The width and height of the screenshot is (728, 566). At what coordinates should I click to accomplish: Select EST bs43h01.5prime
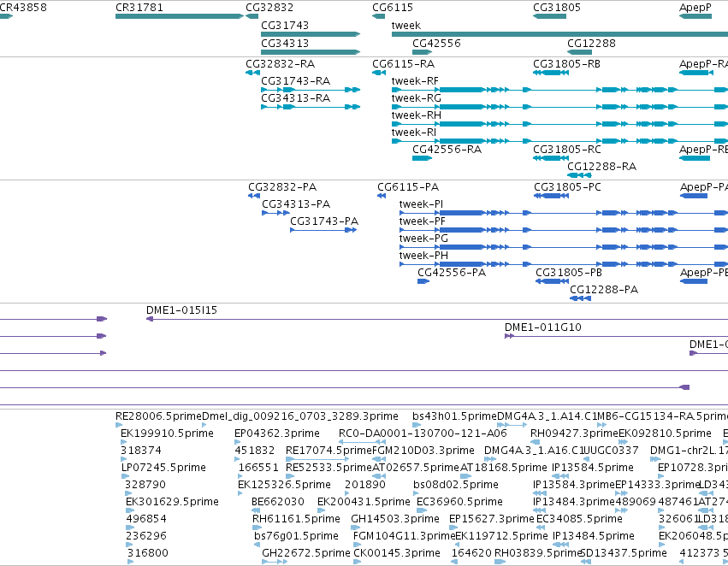tap(454, 416)
